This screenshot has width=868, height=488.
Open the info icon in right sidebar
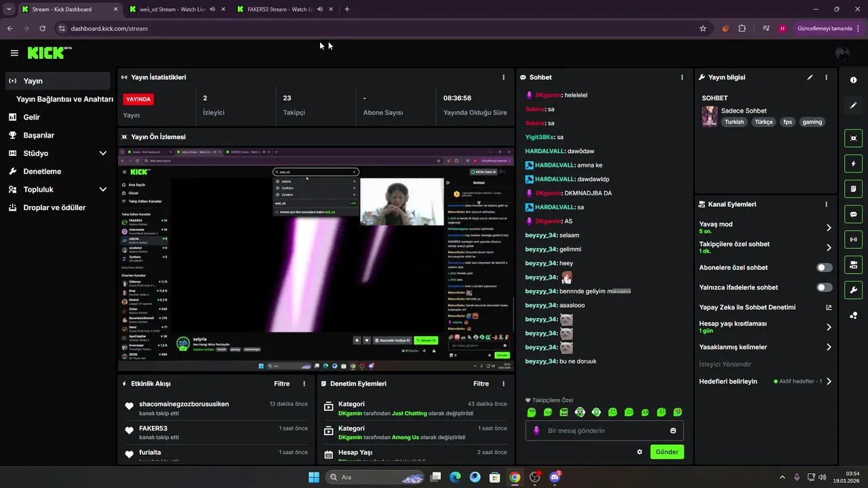pyautogui.click(x=853, y=80)
